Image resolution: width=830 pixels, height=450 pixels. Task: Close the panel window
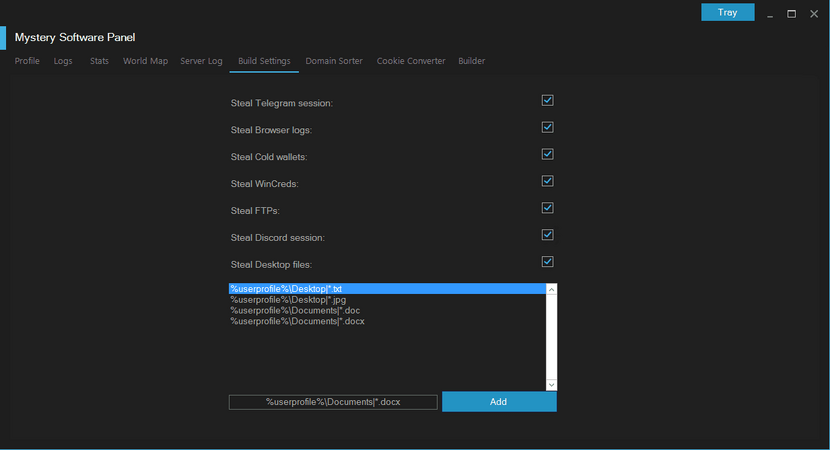tap(814, 14)
